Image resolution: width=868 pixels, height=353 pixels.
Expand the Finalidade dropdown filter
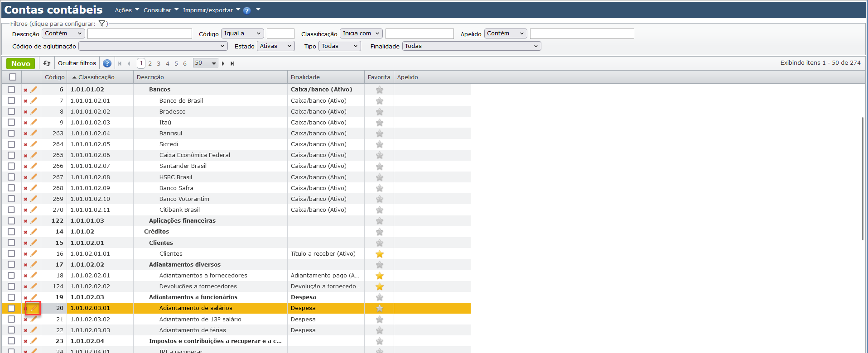click(471, 46)
